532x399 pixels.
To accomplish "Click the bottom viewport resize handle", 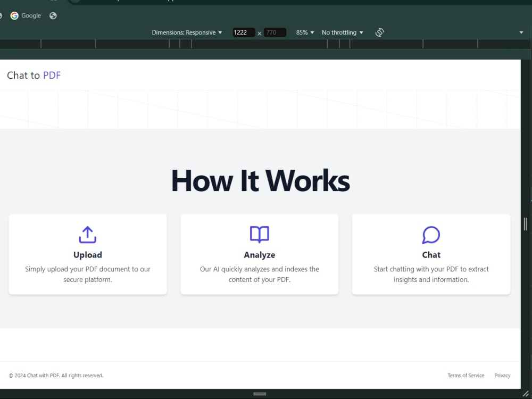I will (260, 394).
